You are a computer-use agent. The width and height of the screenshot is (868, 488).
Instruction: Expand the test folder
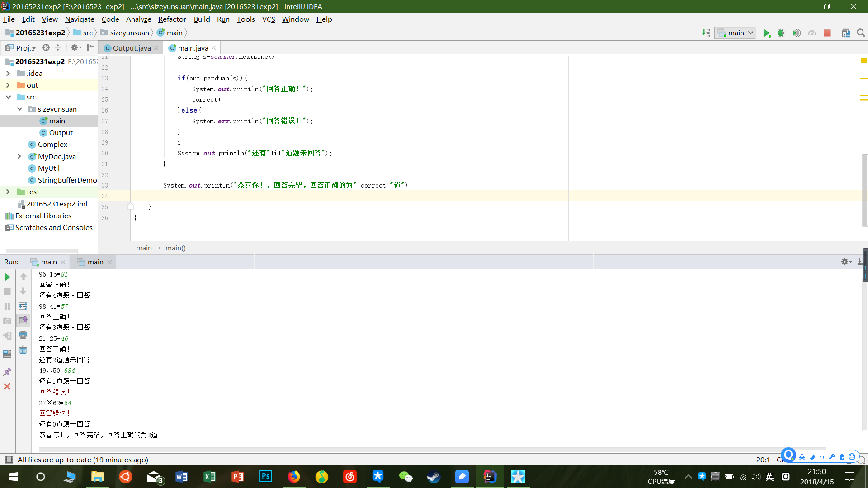[8, 192]
